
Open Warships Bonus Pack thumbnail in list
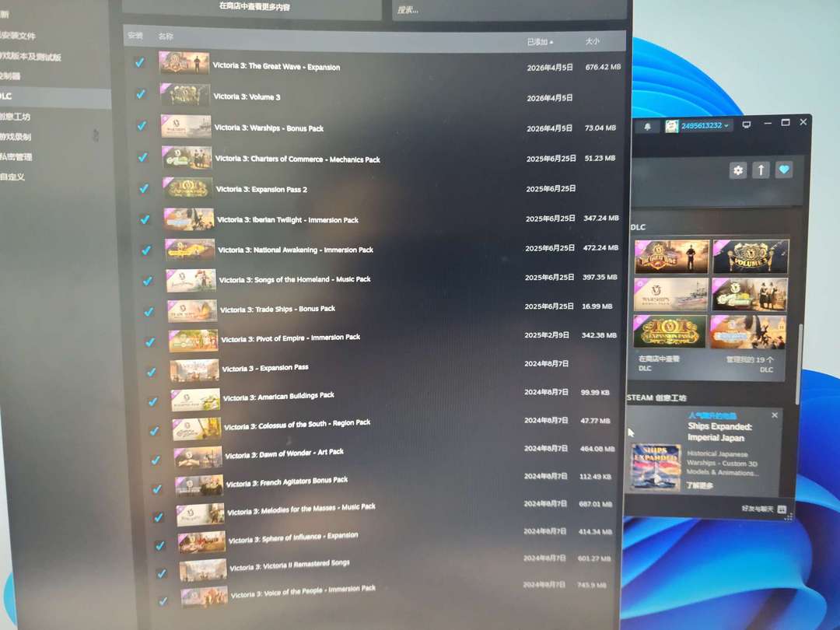tap(186, 127)
